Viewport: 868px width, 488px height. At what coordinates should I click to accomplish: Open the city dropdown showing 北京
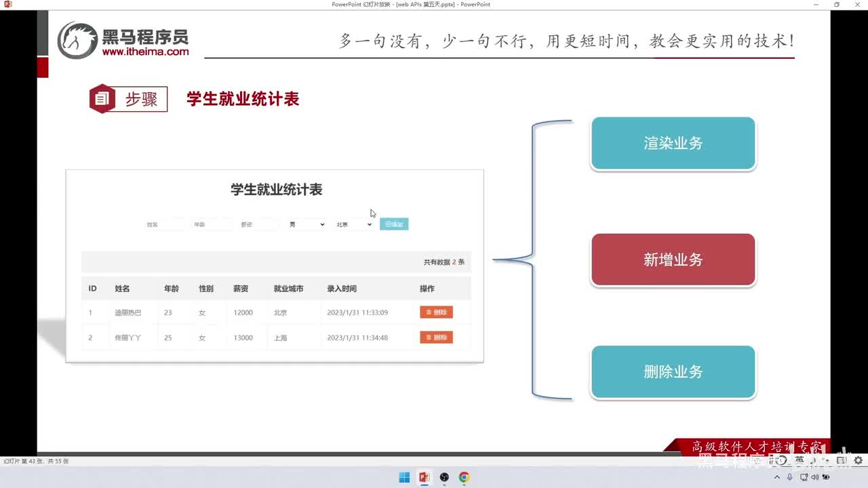(x=354, y=224)
